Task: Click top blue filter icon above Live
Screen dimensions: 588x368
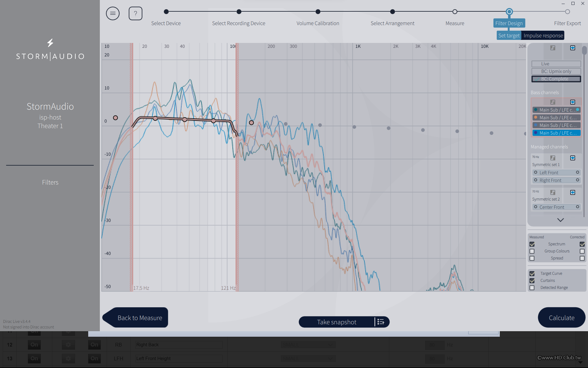Action: click(x=572, y=48)
